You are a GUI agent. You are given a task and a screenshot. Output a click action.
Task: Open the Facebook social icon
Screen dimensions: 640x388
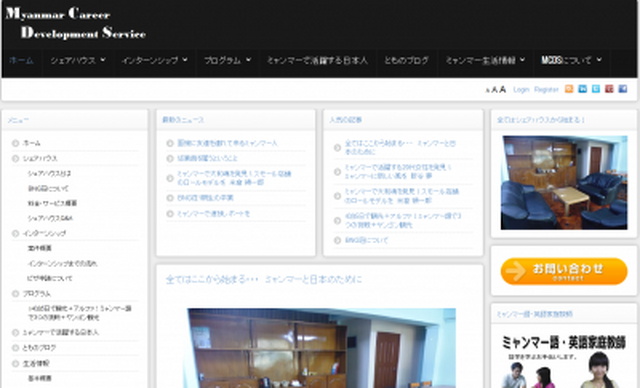coord(622,89)
